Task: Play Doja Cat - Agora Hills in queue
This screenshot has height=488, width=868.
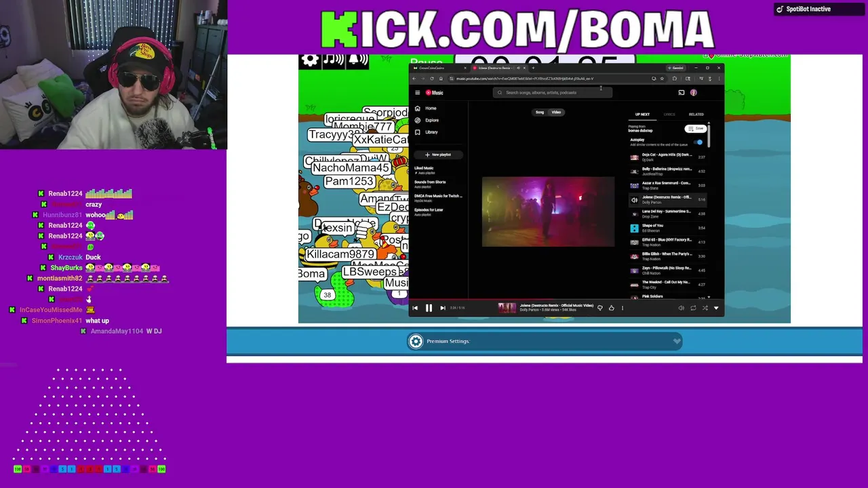Action: 667,157
